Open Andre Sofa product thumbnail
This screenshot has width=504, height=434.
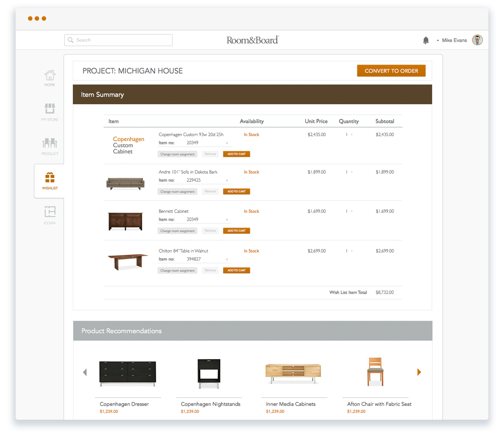(125, 184)
